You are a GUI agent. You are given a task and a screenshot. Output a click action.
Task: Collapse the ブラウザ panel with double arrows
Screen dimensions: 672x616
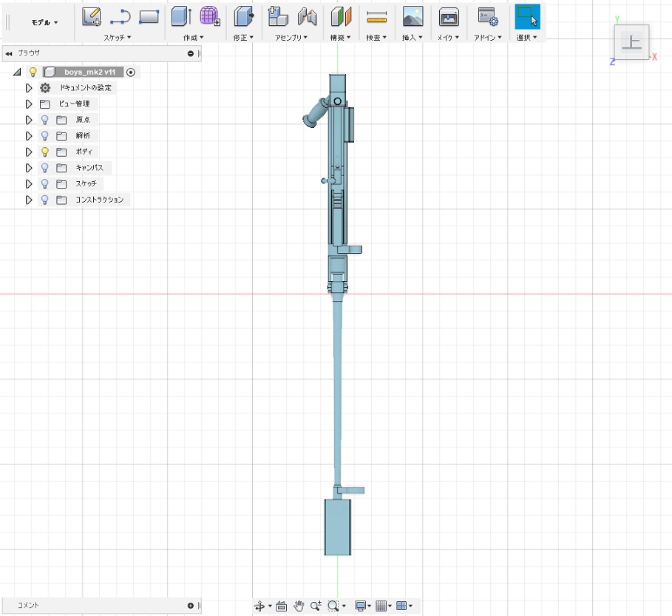click(x=9, y=53)
